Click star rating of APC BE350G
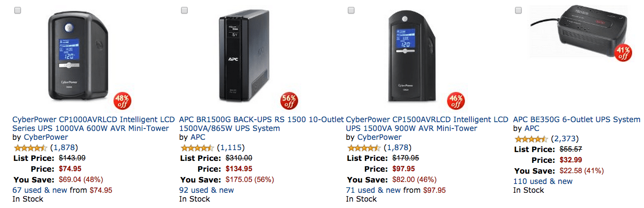Screen dimensions: 644x208 (531, 139)
